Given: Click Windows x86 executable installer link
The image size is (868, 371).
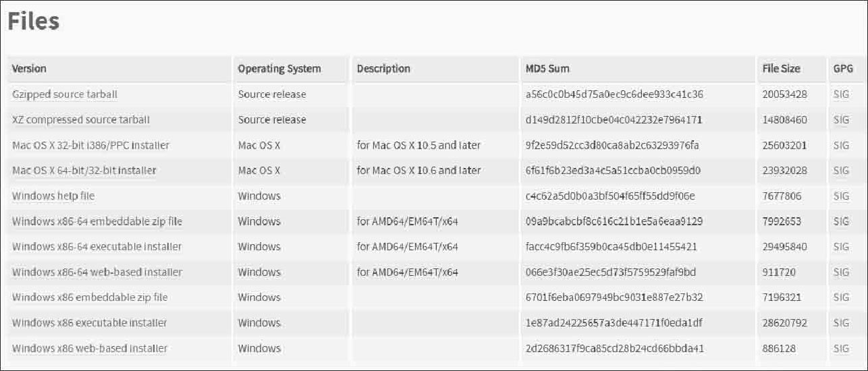Looking at the screenshot, I should [x=90, y=323].
